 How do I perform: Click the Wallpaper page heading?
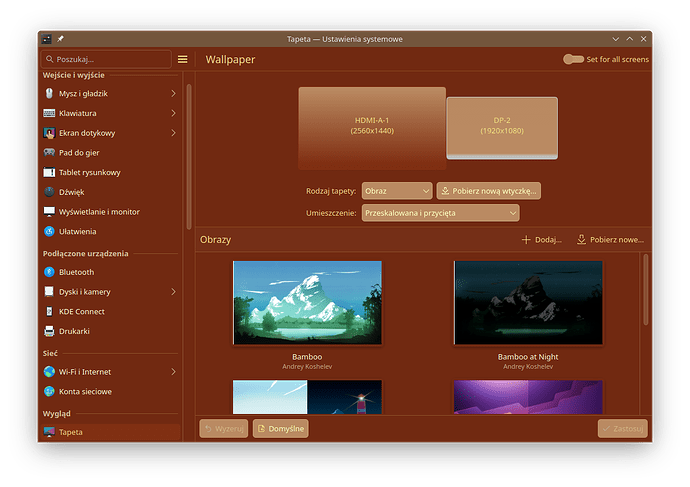[x=230, y=59]
